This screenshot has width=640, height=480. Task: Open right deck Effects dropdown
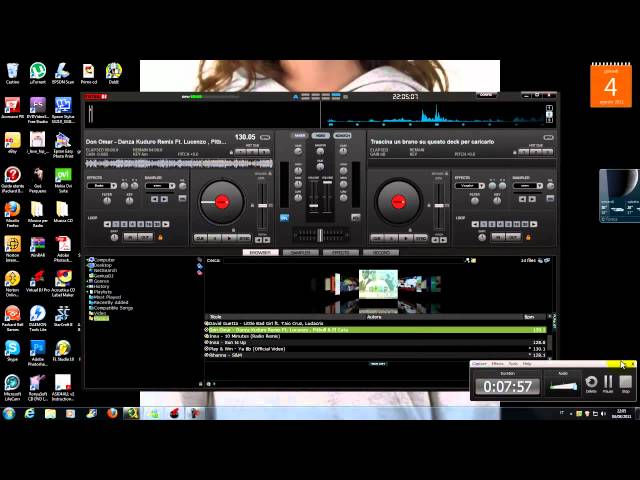(x=470, y=186)
